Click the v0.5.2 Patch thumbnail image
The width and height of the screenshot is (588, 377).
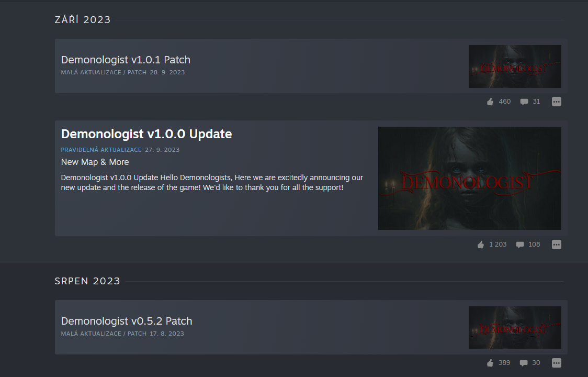coord(515,328)
